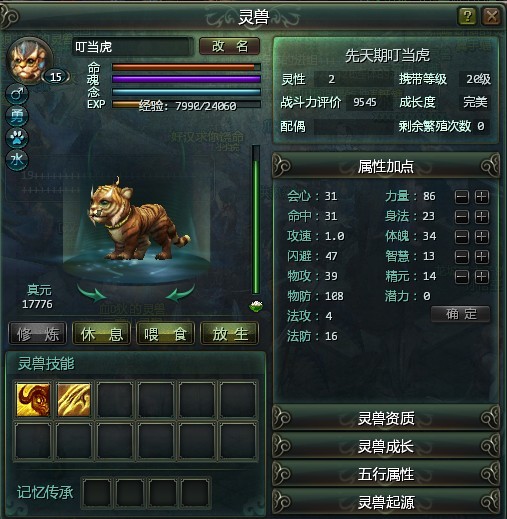Screen dimensions: 507x519
Task: Click the male gender symbol icon
Action: [17, 94]
